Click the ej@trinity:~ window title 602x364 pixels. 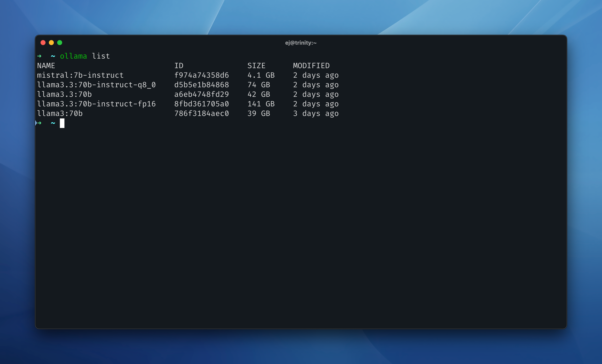click(301, 43)
